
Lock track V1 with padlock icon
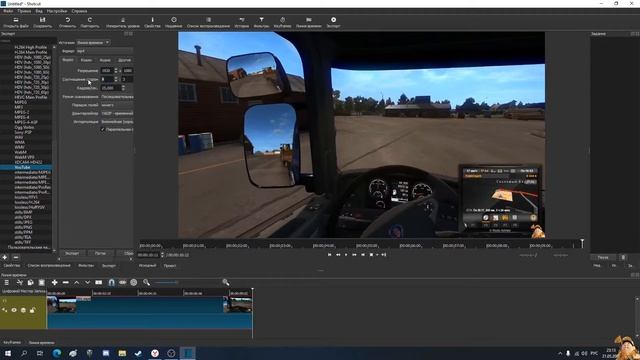coord(32,311)
